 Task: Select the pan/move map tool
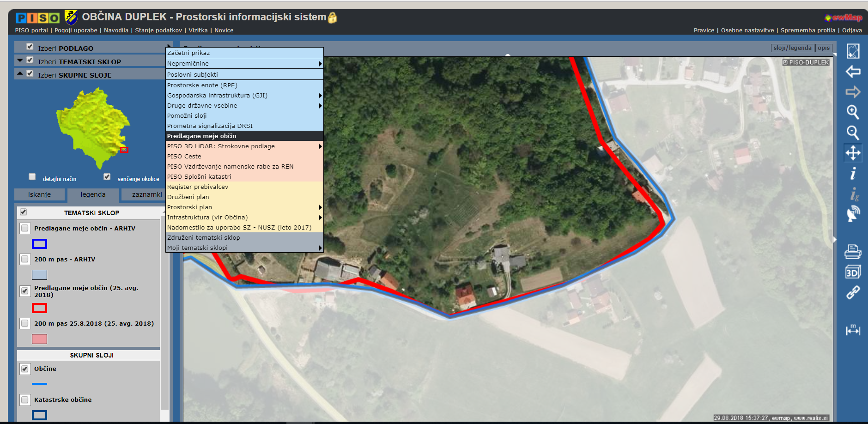(x=853, y=152)
